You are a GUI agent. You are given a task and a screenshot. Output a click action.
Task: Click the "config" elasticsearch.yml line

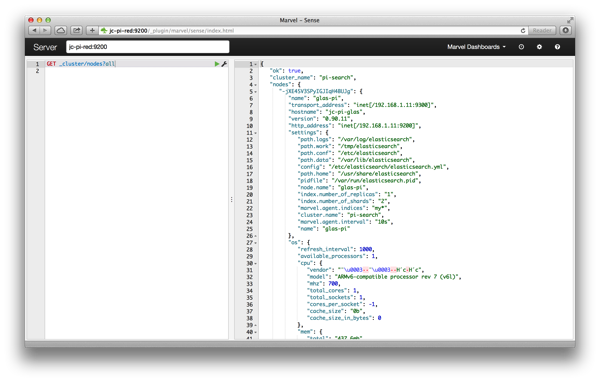tap(373, 167)
